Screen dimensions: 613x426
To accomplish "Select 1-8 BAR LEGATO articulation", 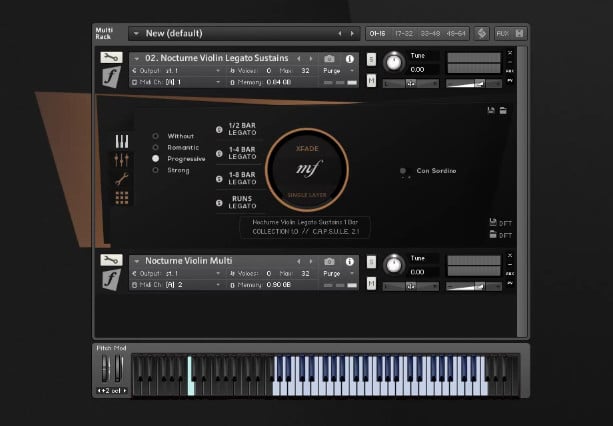I will point(238,178).
